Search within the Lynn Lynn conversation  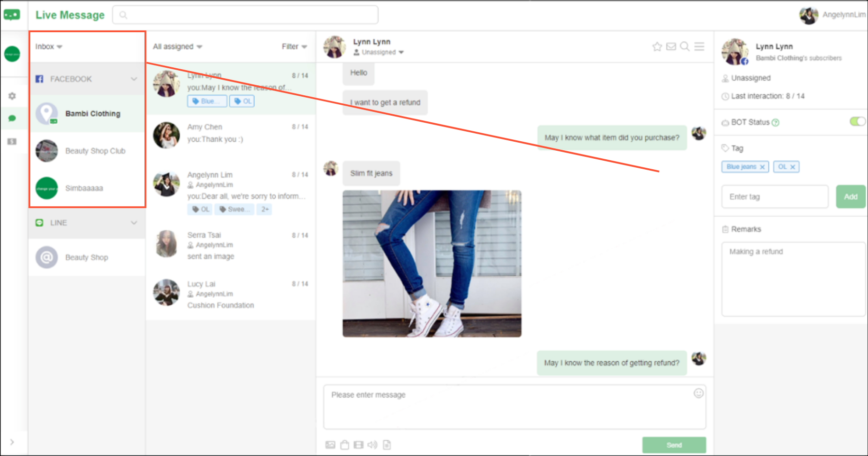pos(685,46)
